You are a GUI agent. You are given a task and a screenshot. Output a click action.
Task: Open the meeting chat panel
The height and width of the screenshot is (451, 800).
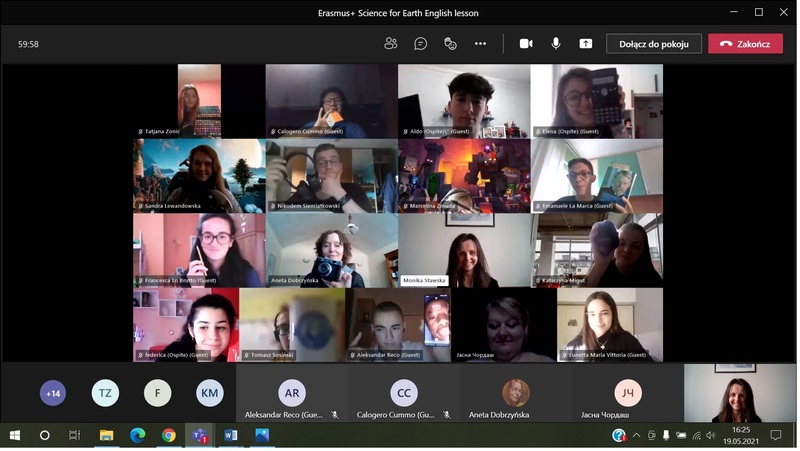421,44
